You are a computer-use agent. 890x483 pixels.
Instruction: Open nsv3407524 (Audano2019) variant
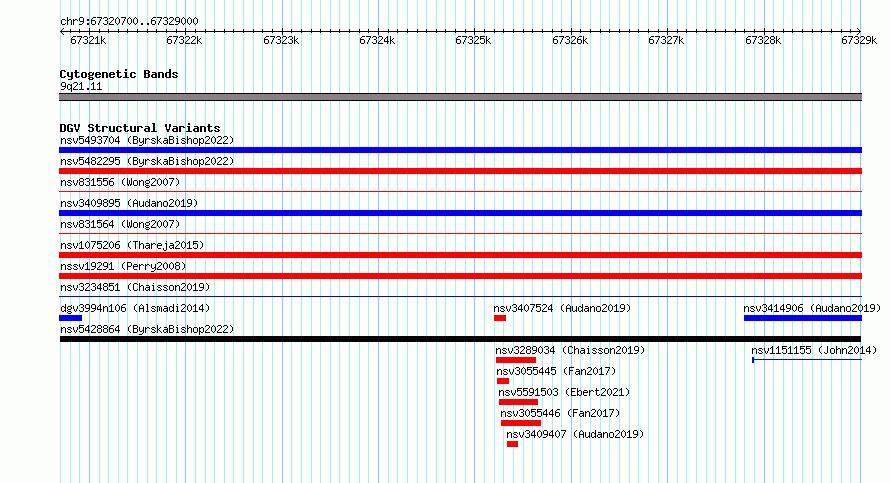pos(562,308)
